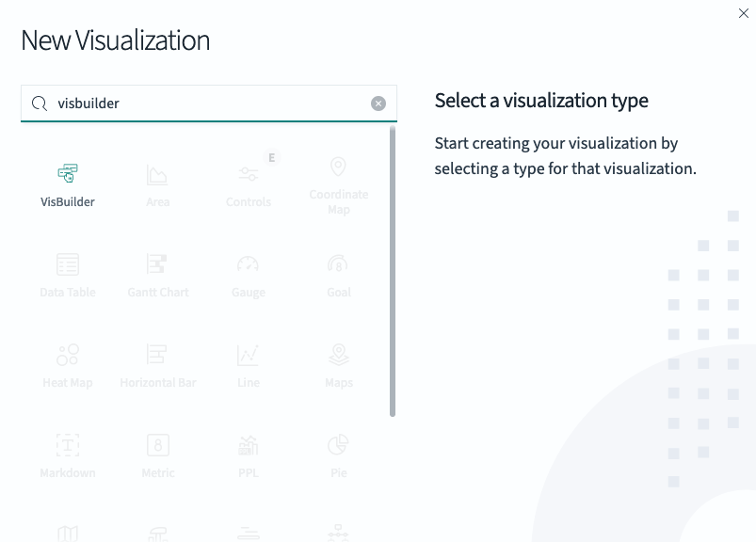
Task: Pick the Goal visualization type
Action: 338,273
